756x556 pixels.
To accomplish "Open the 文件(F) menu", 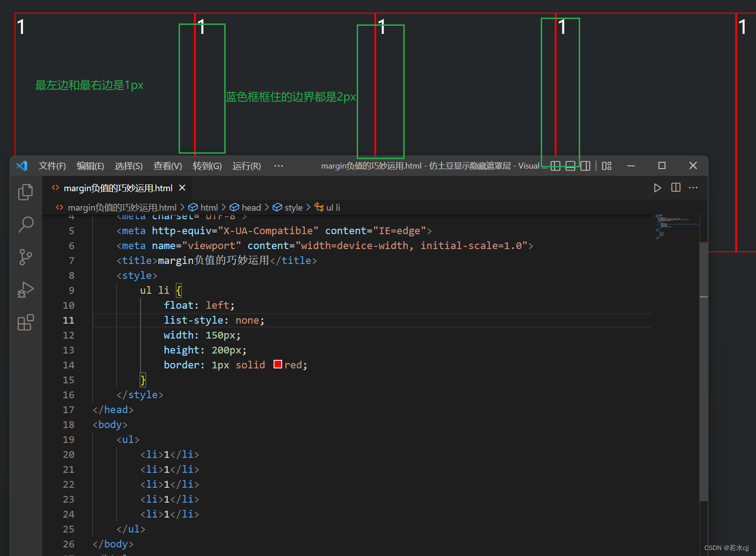I will [x=52, y=166].
